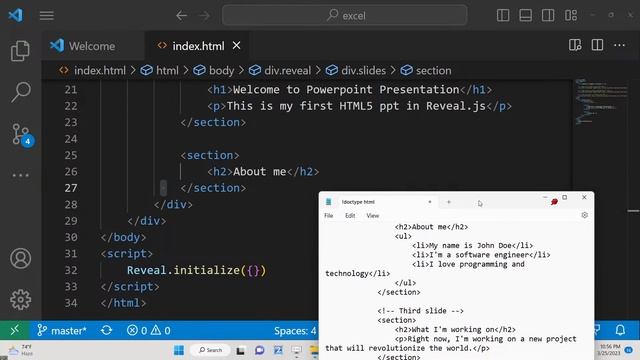Open the hamburger application menu

click(x=47, y=16)
